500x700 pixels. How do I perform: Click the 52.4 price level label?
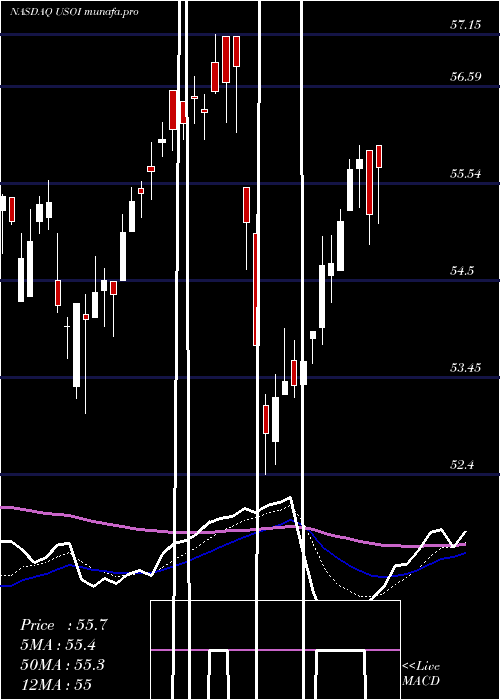coord(462,465)
